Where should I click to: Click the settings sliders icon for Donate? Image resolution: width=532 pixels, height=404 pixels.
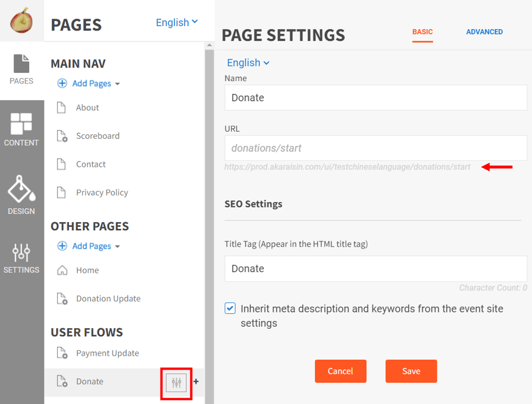[x=176, y=382]
